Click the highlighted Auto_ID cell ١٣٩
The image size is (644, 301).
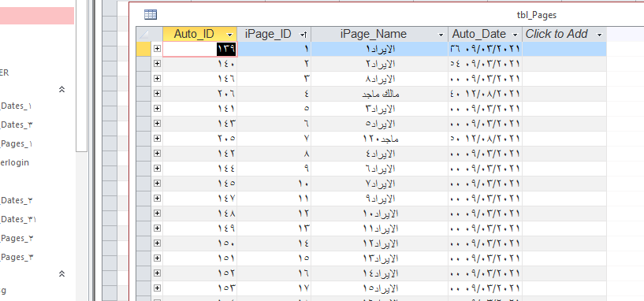click(200, 49)
